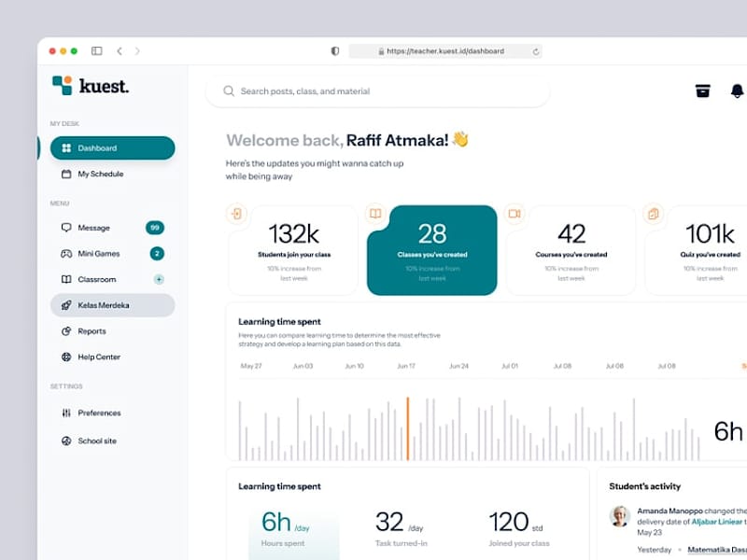The width and height of the screenshot is (747, 560).
Task: Select the Jun 17 date label
Action: tap(406, 366)
